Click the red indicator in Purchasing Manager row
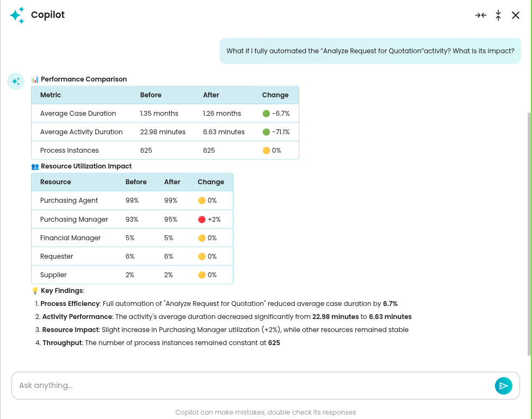Image resolution: width=532 pixels, height=419 pixels. click(x=201, y=220)
